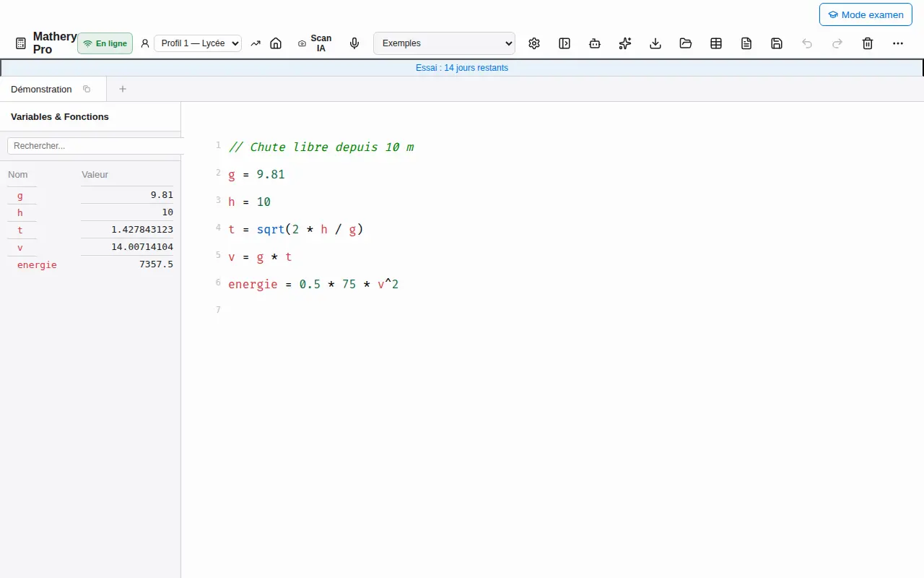The height and width of the screenshot is (578, 924).
Task: Open the more options ellipsis menu
Action: tap(898, 43)
